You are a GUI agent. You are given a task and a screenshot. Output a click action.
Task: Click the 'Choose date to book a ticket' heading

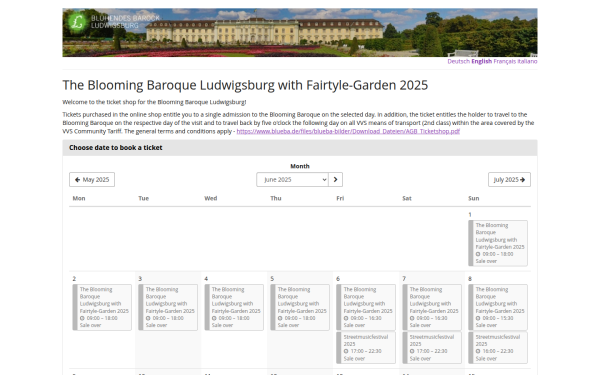coord(116,148)
